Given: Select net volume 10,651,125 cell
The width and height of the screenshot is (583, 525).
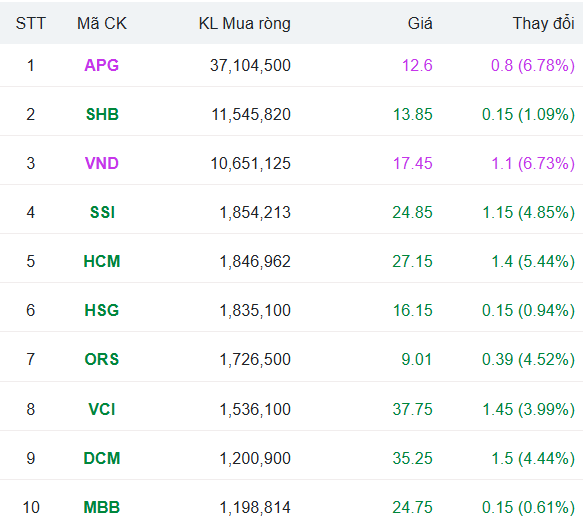Looking at the screenshot, I should 251,164.
